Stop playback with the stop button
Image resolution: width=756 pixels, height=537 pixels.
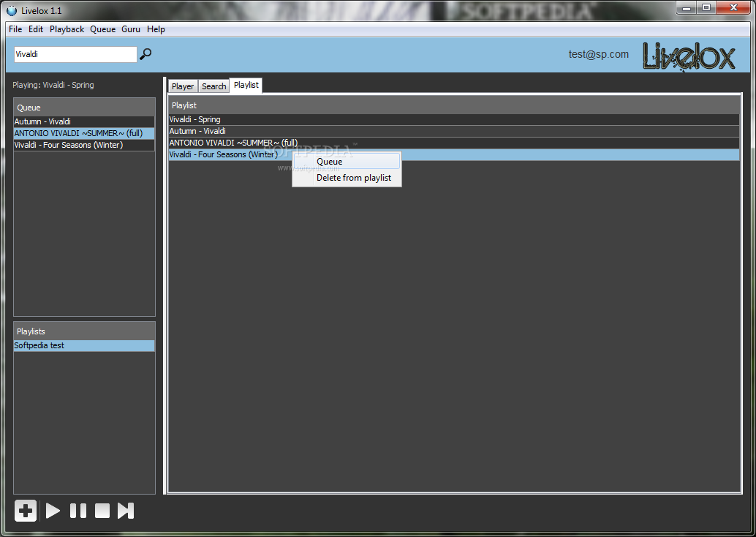tap(102, 511)
